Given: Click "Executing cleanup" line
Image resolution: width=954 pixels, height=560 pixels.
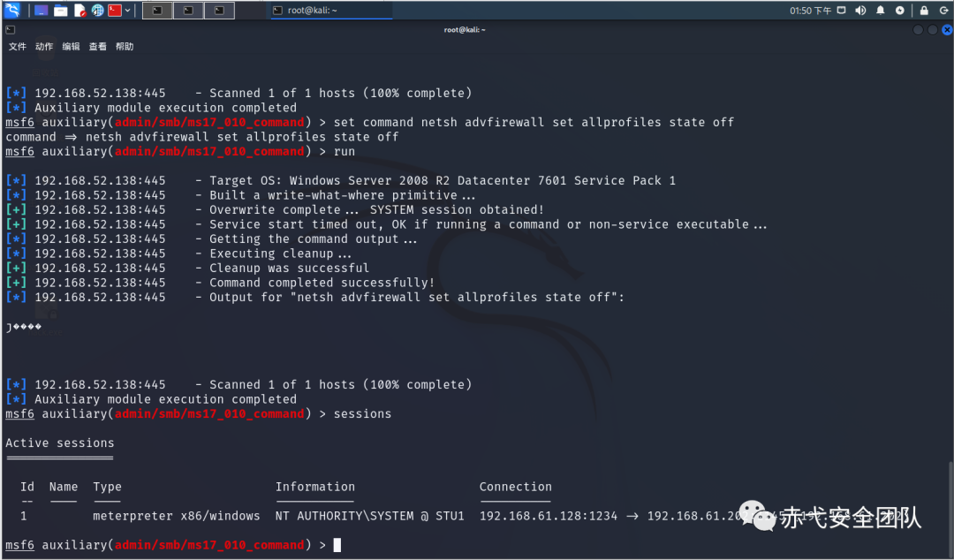Looking at the screenshot, I should (178, 254).
